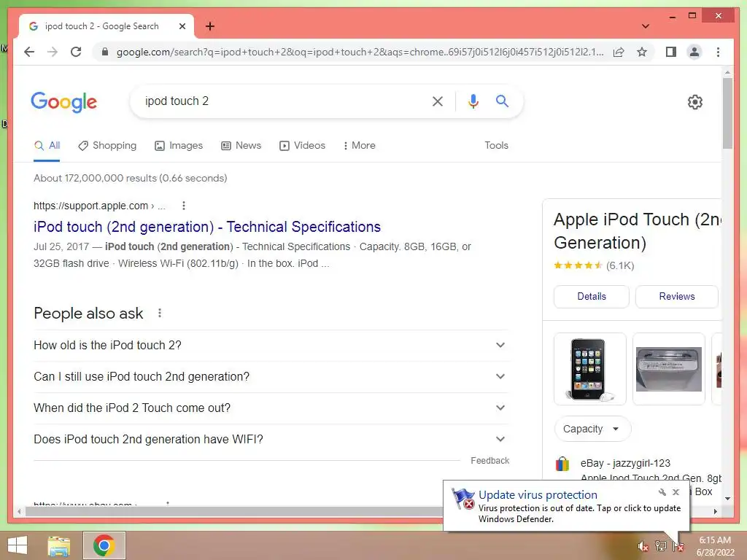747x560 pixels.
Task: Click horizontal scrollbar left arrow
Action: 18,511
